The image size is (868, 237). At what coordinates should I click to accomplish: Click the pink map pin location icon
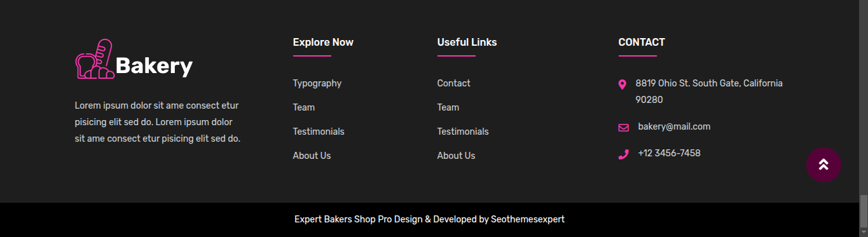[622, 85]
